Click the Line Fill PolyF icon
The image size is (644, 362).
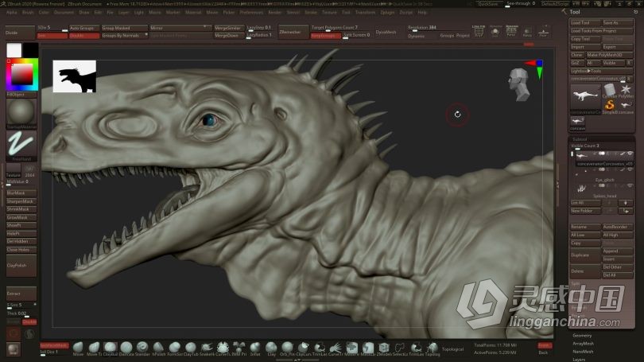tap(479, 31)
